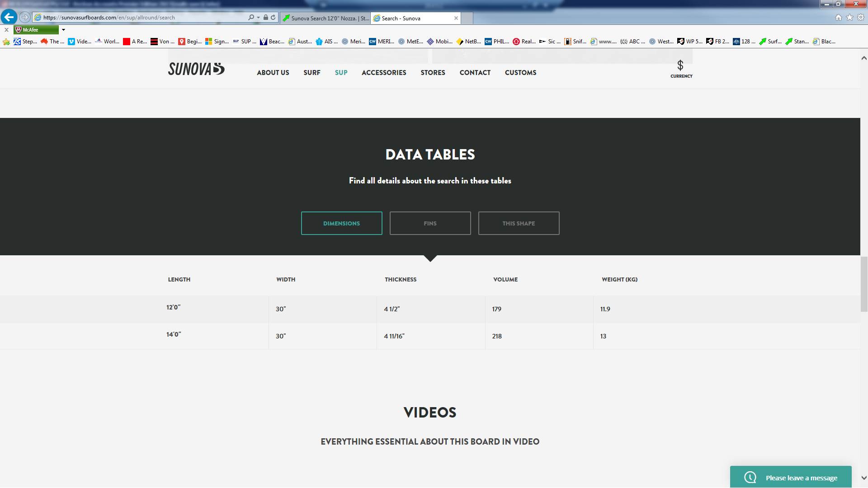868x488 pixels.
Task: Click the dollar Currency icon
Action: click(x=680, y=66)
